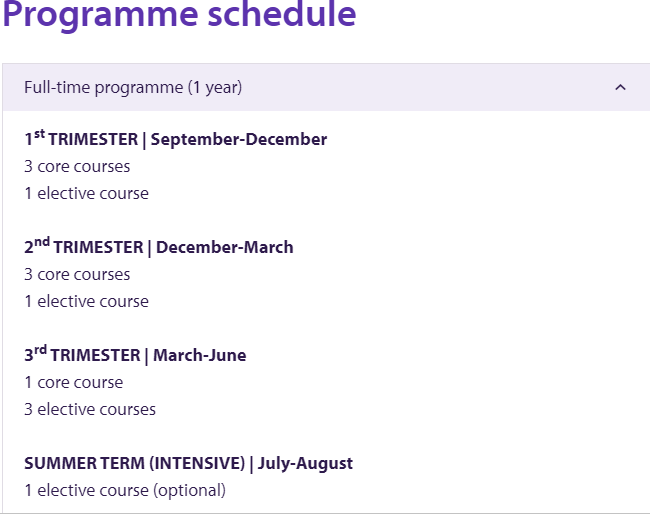Select the '1 core course' line

pos(74,382)
